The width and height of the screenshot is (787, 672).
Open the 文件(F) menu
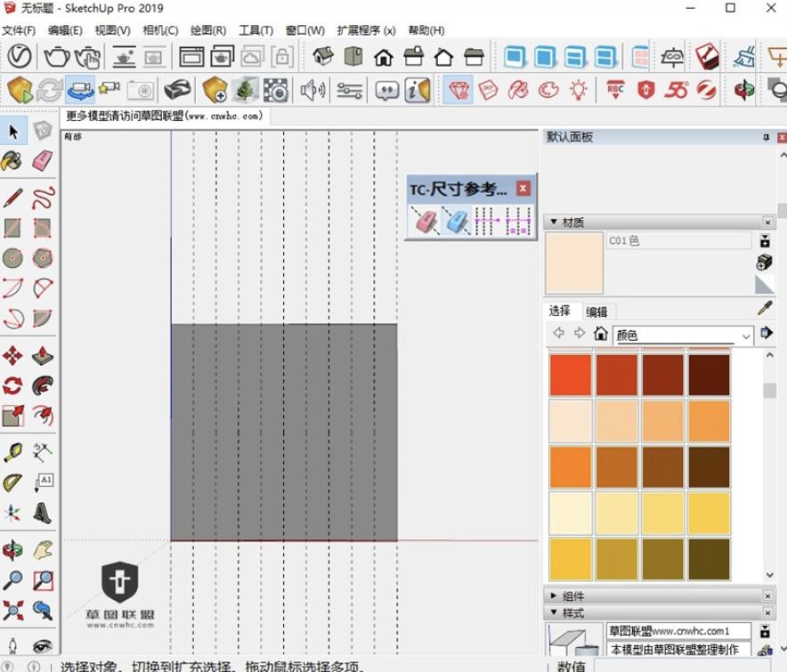click(x=19, y=30)
